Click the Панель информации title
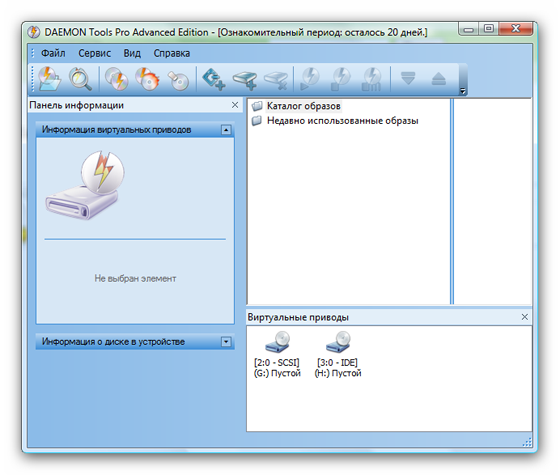This screenshot has width=560, height=475. click(x=76, y=105)
